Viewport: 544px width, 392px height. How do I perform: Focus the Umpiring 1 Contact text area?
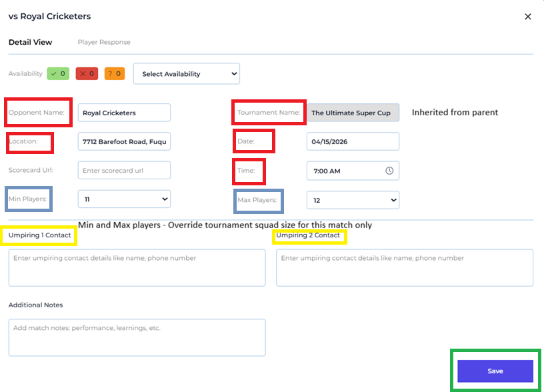pyautogui.click(x=137, y=268)
